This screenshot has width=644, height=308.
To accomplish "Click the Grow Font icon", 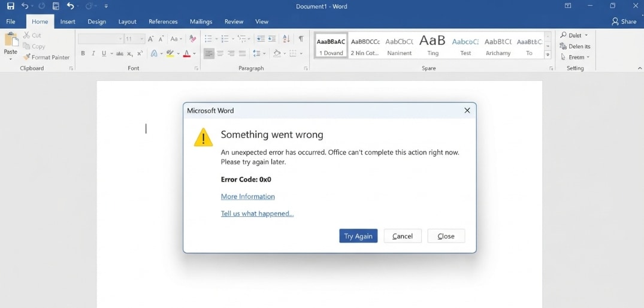I will 151,39.
